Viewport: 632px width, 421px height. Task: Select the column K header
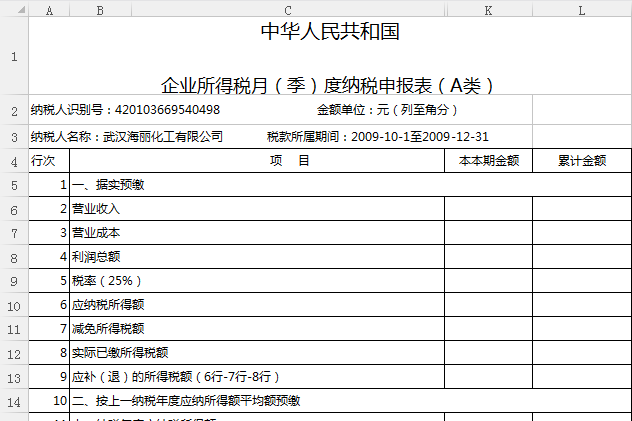click(x=488, y=9)
